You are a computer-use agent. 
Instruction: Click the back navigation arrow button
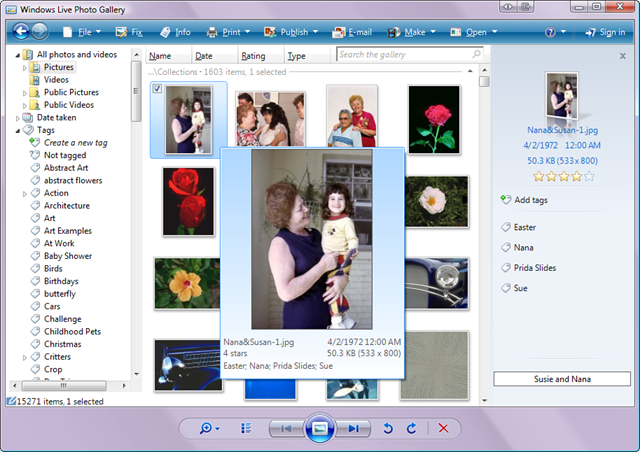[x=15, y=32]
